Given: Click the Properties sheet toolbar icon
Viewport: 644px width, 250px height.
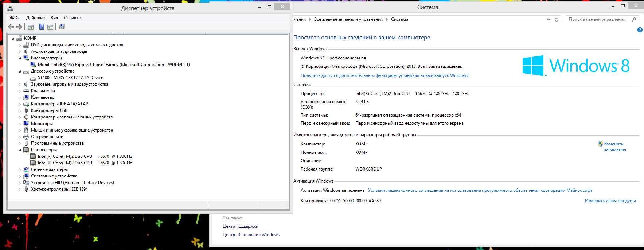Looking at the screenshot, I should pos(50,27).
